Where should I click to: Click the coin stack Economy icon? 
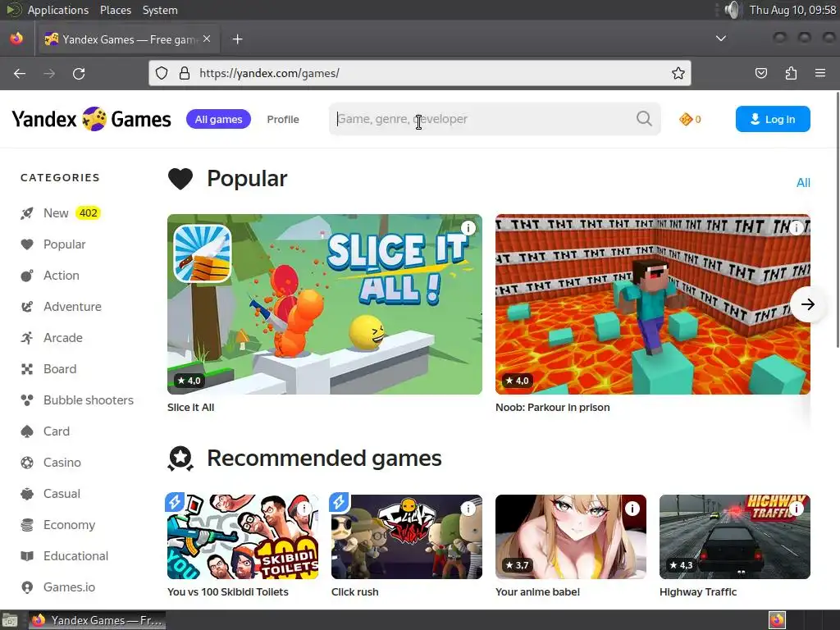click(x=27, y=525)
